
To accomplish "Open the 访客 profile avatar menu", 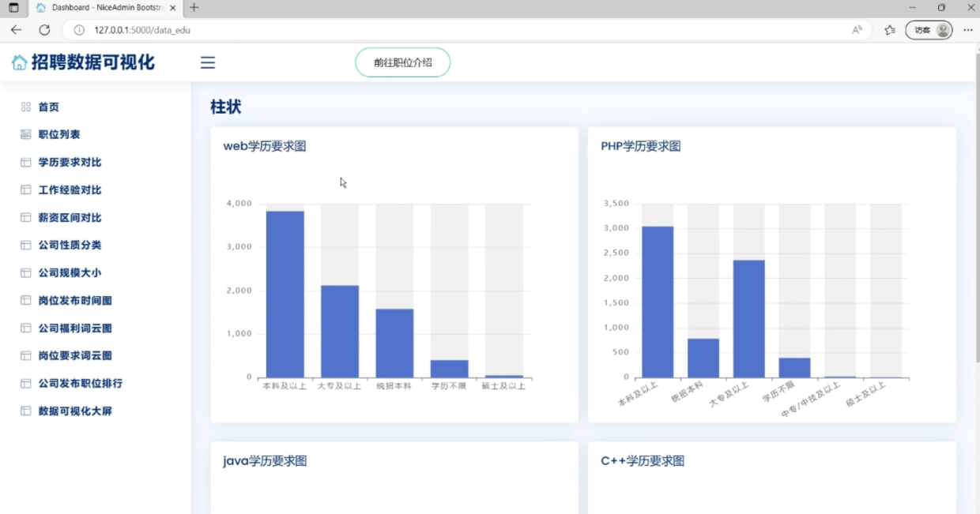I will pos(940,29).
